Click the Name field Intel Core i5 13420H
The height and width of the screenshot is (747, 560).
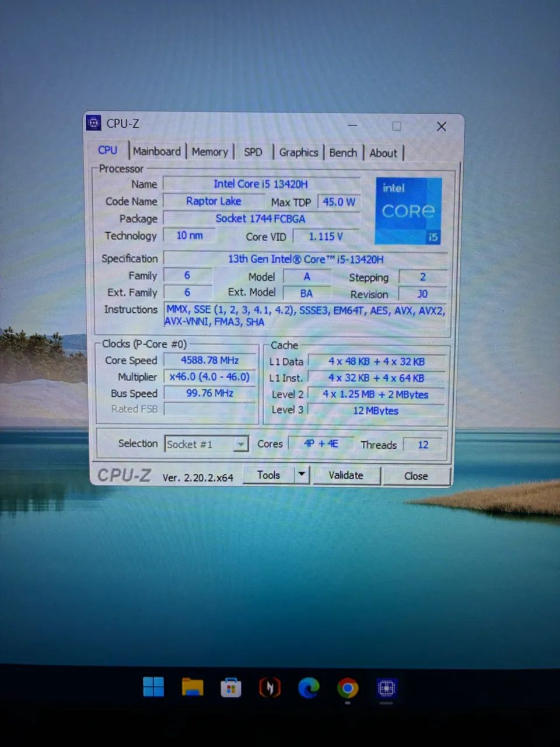261,184
